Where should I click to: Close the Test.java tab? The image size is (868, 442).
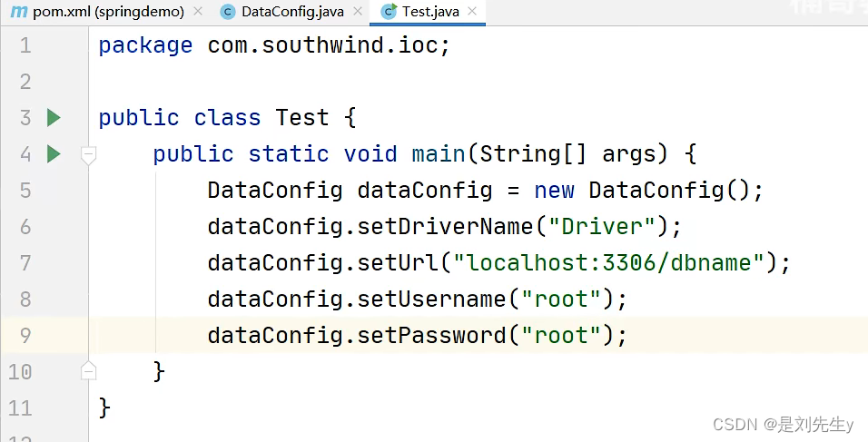[472, 11]
